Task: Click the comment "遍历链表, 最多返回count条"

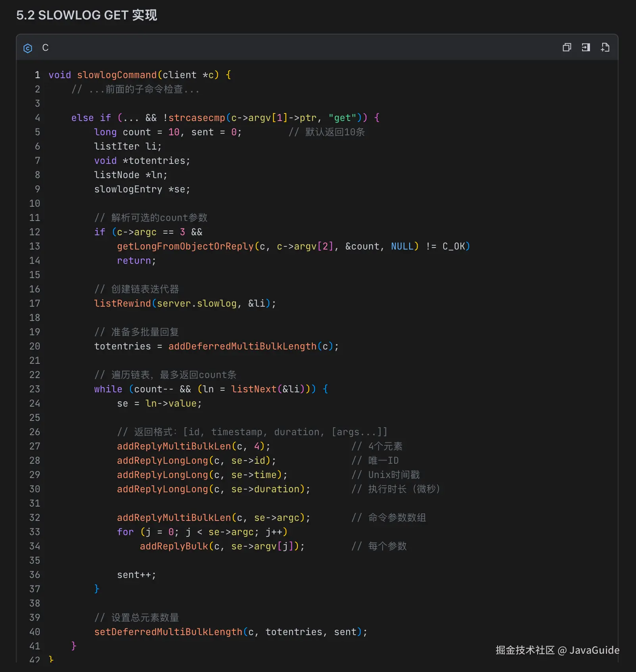Action: pyautogui.click(x=174, y=375)
